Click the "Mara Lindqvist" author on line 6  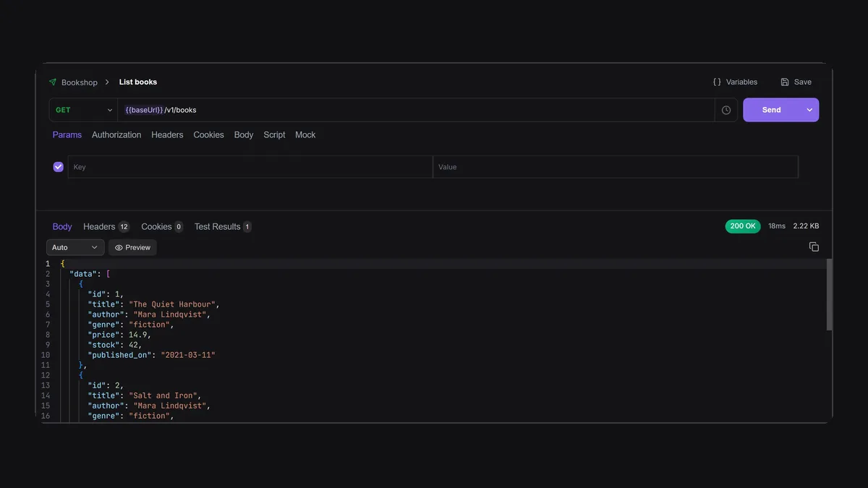point(171,314)
